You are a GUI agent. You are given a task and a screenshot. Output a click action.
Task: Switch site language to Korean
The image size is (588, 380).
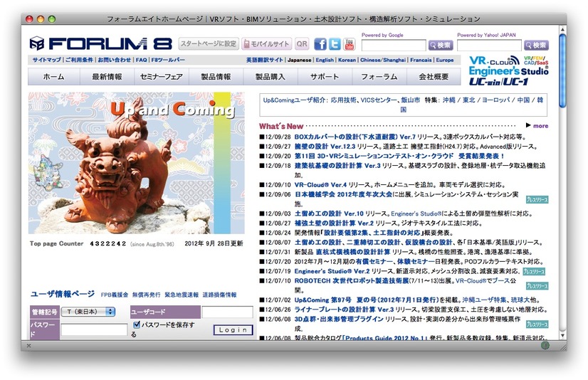pyautogui.click(x=347, y=60)
